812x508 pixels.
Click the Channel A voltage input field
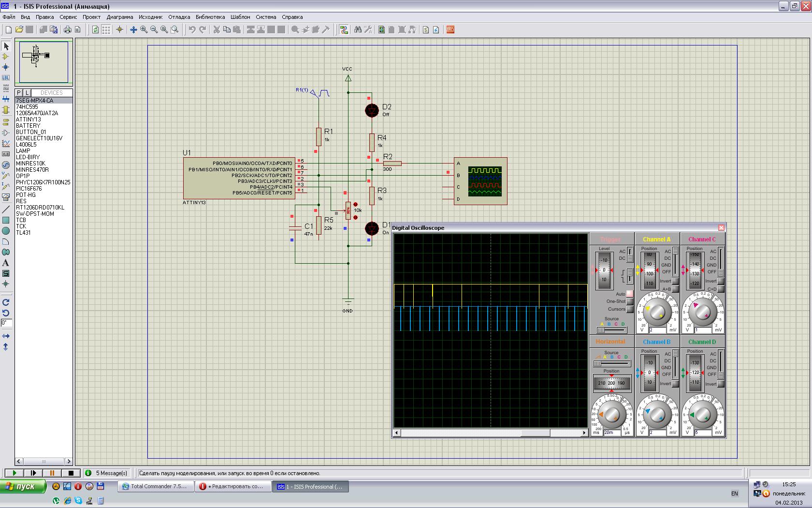point(657,330)
